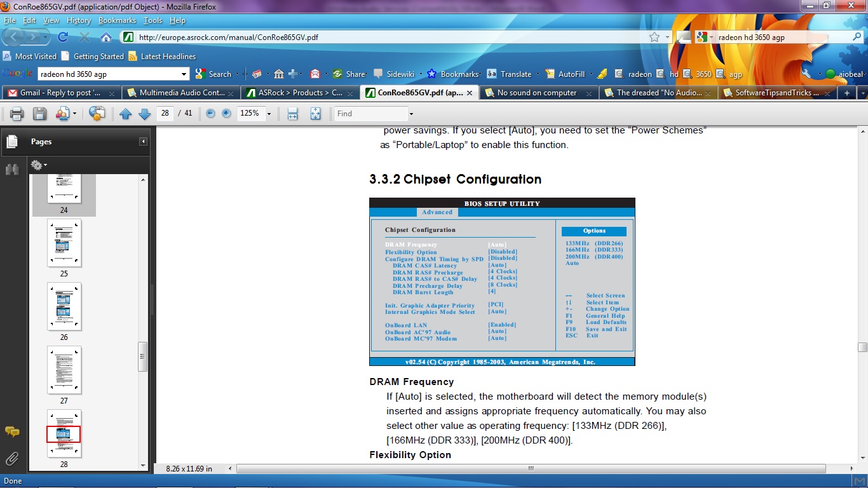868x488 pixels.
Task: Click the Google toolbar highlighter icon
Action: pyautogui.click(x=602, y=74)
